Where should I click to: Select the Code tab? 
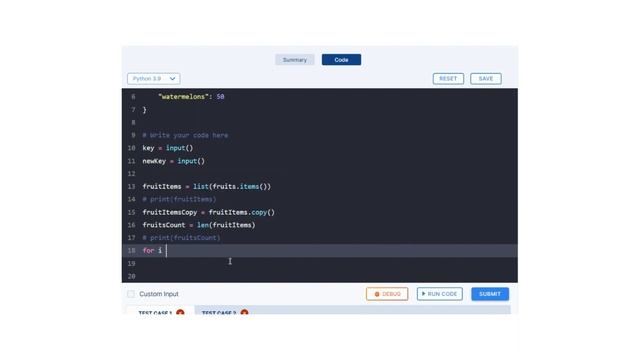click(341, 60)
